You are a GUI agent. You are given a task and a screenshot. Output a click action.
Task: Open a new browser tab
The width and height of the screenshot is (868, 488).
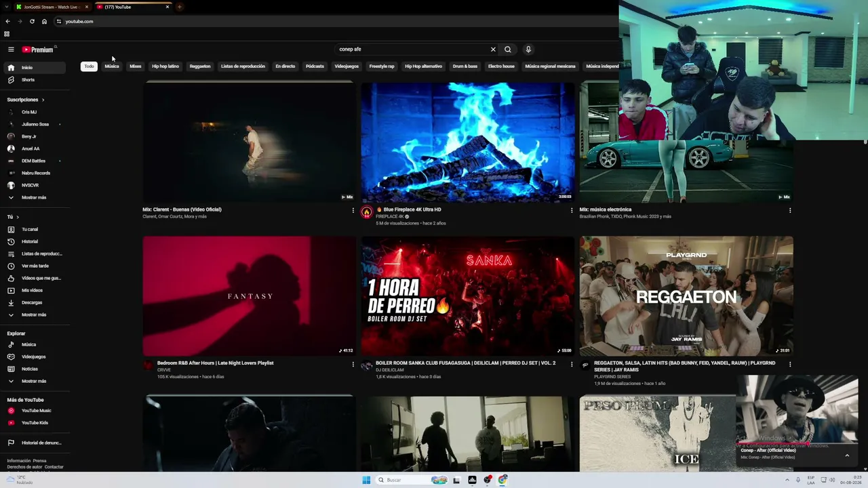coord(179,7)
